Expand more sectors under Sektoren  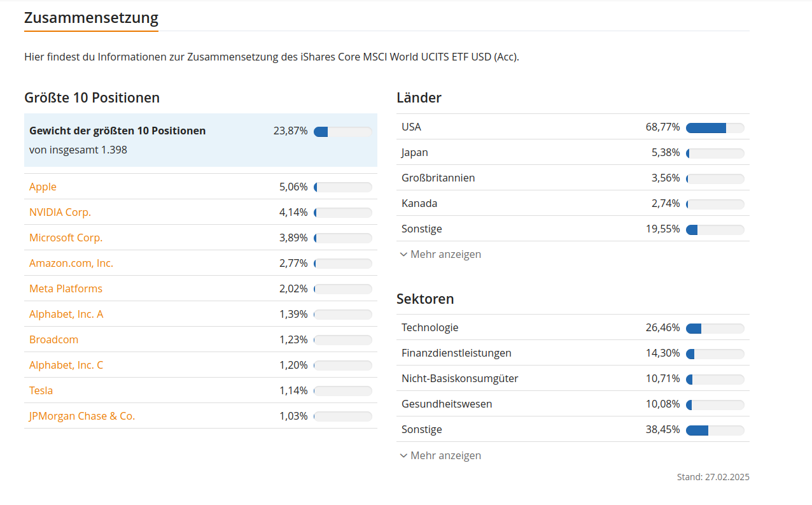pyautogui.click(x=445, y=455)
